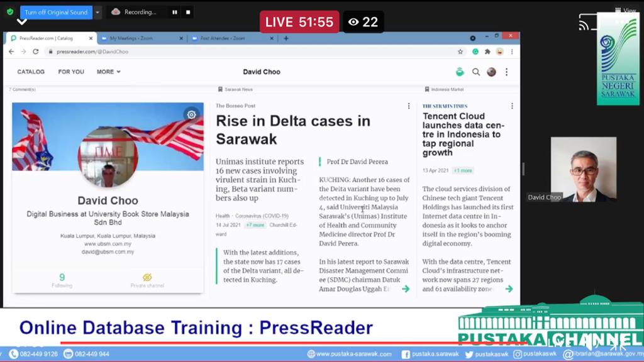Open the www.ubsm.com.my website link

tap(108, 244)
